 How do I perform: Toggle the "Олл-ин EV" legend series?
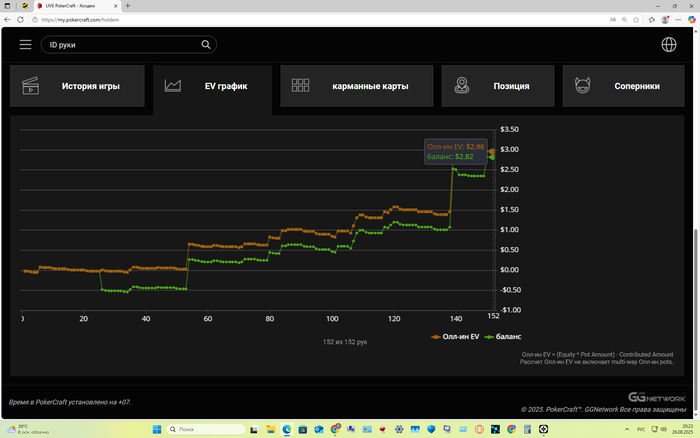[x=455, y=337]
